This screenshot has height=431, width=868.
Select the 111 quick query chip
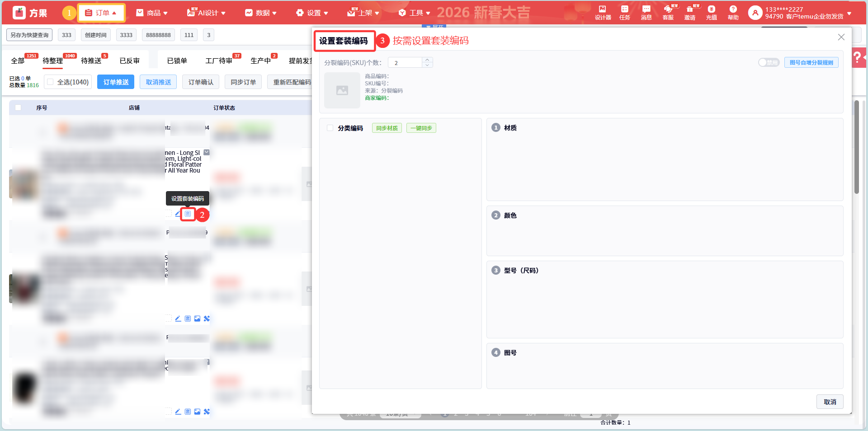tap(189, 35)
